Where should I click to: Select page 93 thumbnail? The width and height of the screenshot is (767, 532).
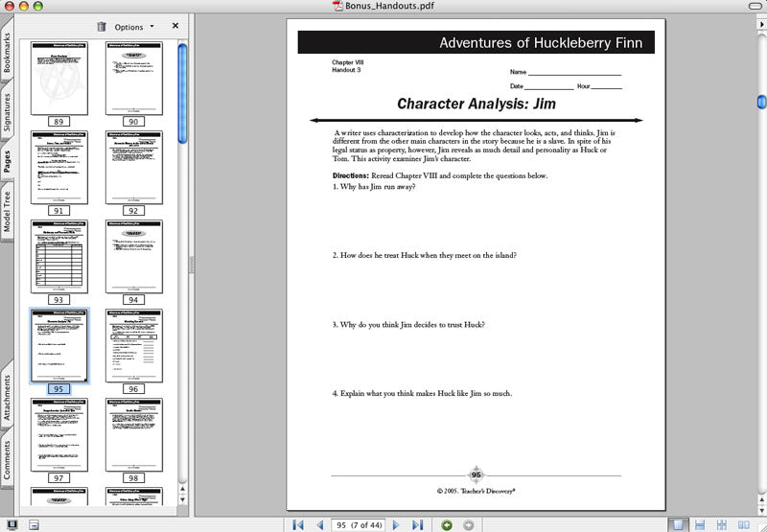59,257
